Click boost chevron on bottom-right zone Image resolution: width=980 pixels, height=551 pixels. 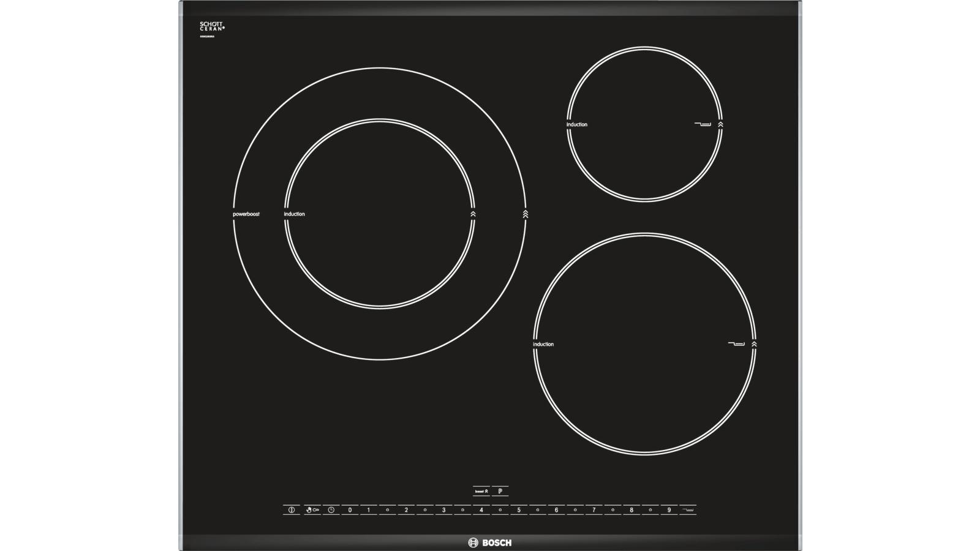click(x=754, y=344)
